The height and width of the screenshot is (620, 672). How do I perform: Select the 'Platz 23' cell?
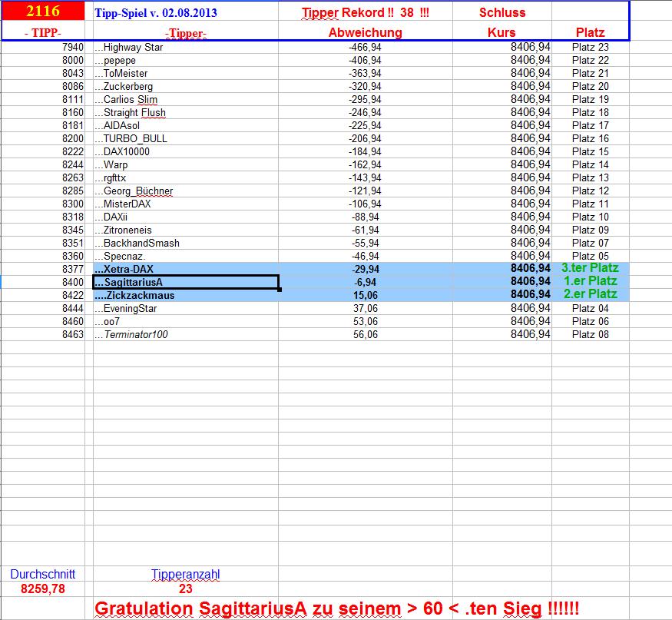(590, 47)
